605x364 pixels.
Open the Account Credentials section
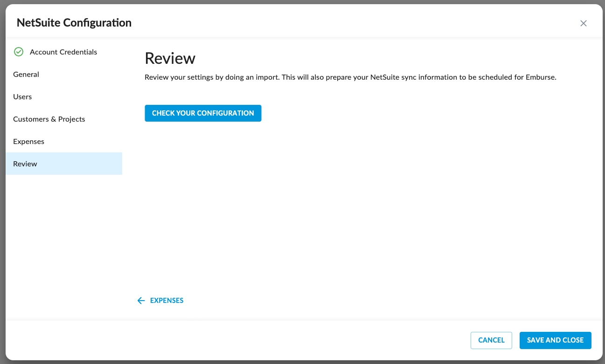click(x=63, y=52)
